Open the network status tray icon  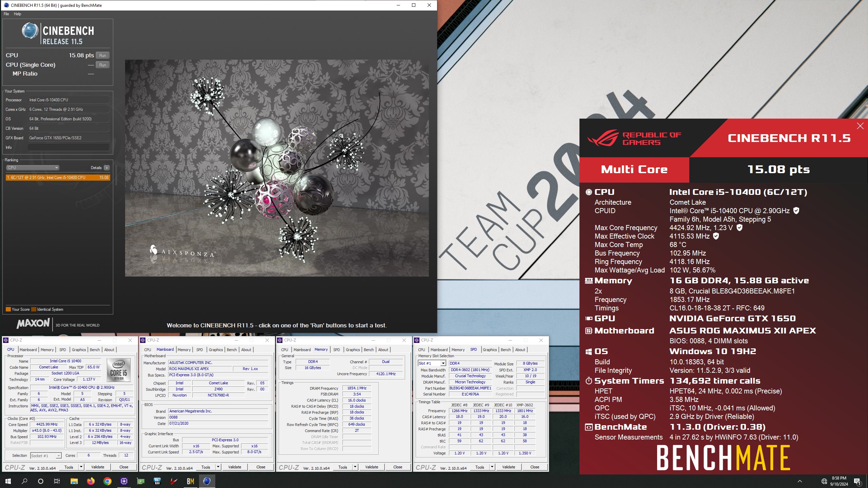(x=824, y=481)
